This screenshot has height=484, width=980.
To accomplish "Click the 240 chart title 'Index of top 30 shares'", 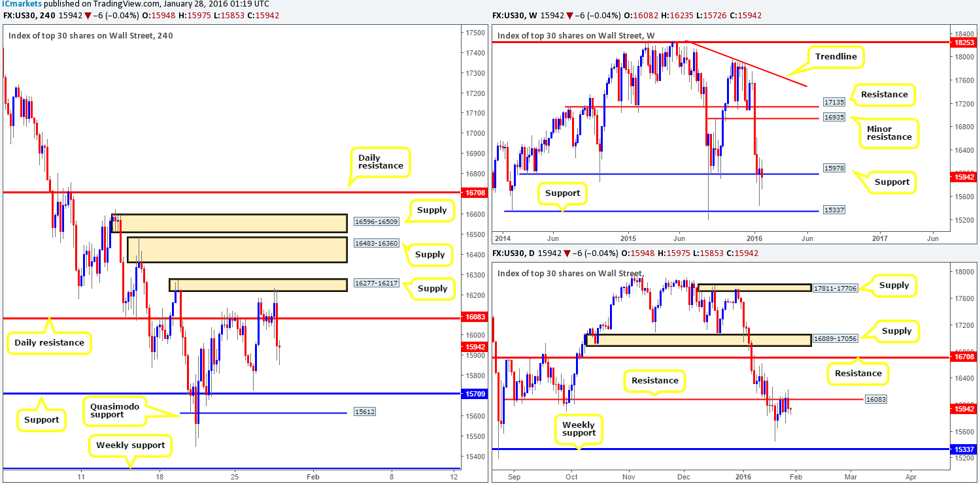I will [x=91, y=36].
